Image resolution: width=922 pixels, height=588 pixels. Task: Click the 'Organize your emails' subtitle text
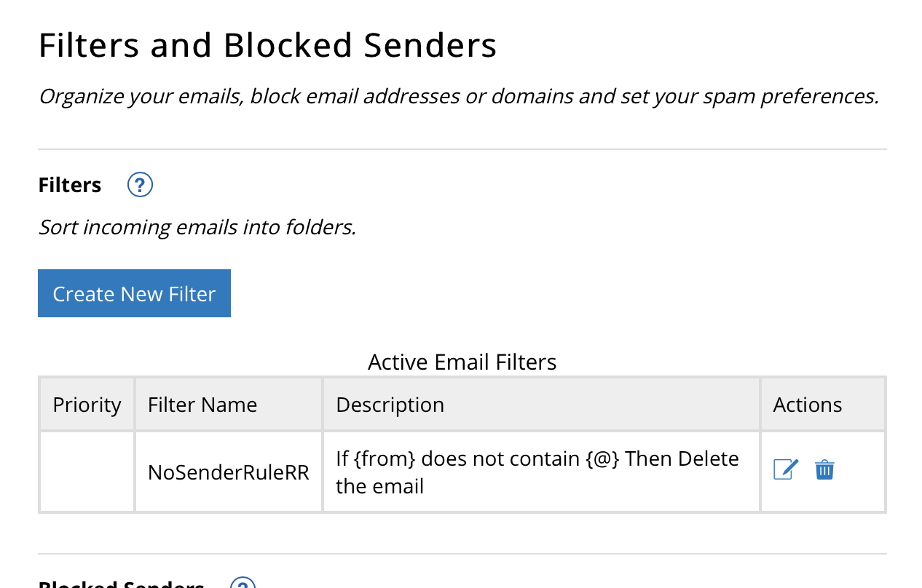click(458, 96)
